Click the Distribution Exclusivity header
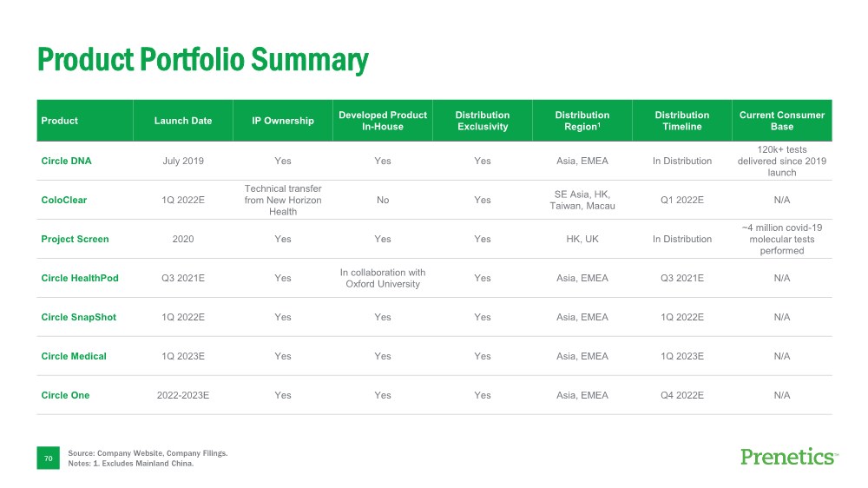 [x=483, y=121]
